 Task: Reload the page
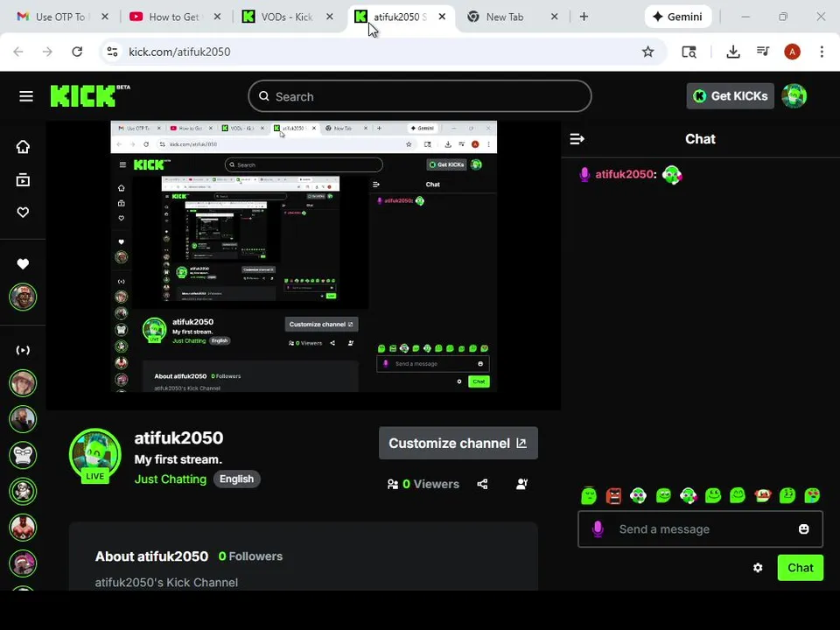[77, 52]
